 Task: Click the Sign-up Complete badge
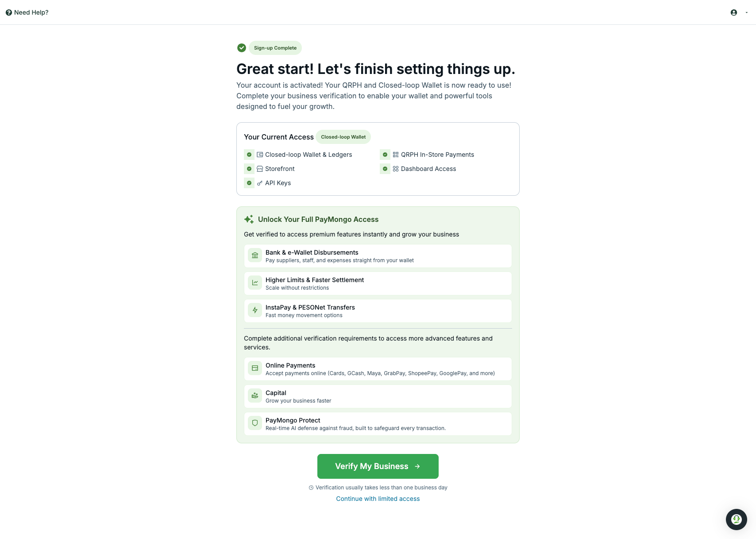coord(275,48)
